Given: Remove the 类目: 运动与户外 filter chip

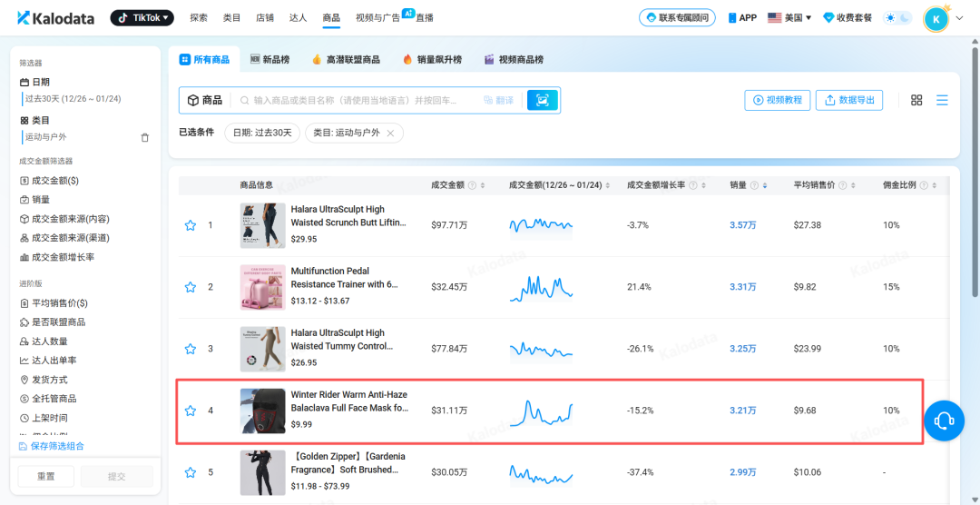Looking at the screenshot, I should click(x=390, y=133).
